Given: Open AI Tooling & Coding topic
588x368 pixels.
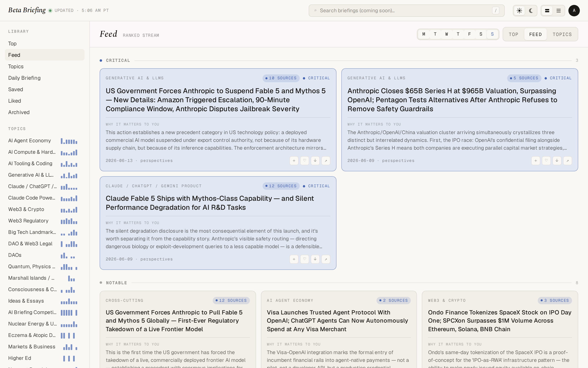Looking at the screenshot, I should tap(45, 164).
